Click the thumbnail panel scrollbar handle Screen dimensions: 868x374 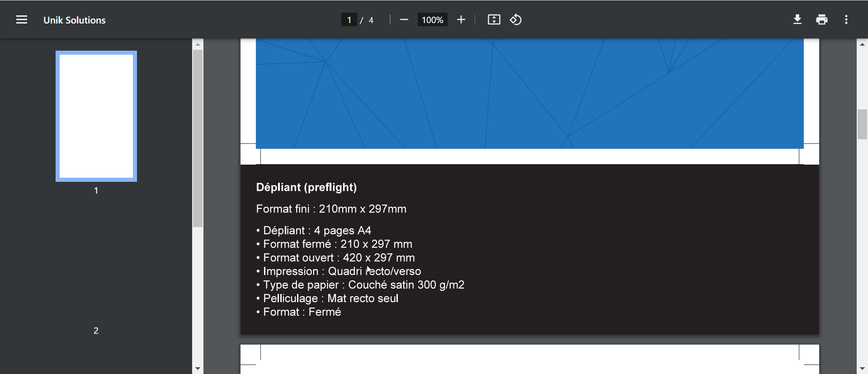point(198,138)
